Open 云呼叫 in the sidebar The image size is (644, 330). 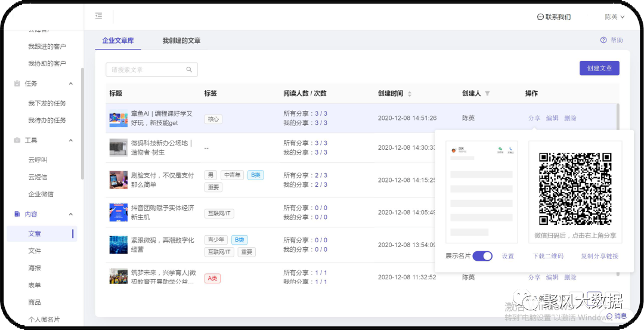tap(38, 160)
